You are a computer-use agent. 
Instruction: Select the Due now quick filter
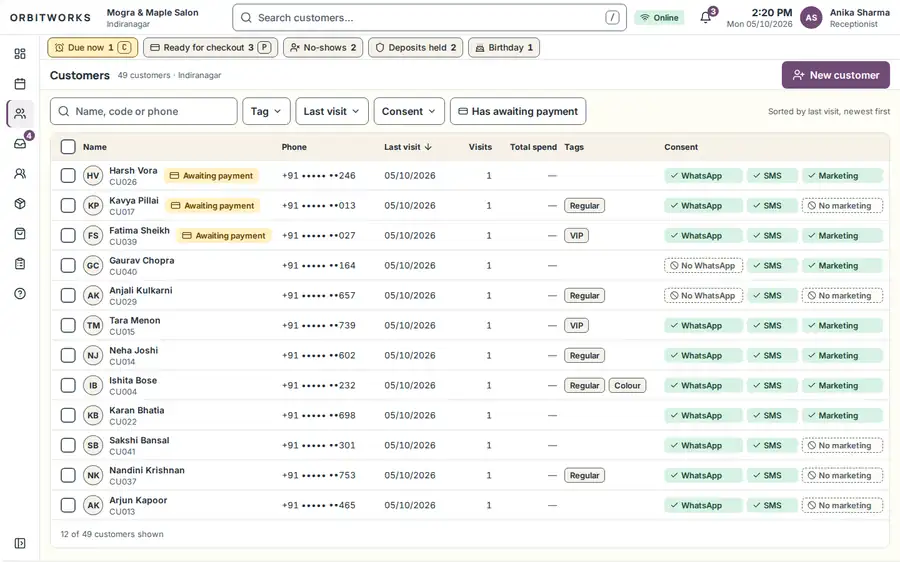(x=92, y=48)
